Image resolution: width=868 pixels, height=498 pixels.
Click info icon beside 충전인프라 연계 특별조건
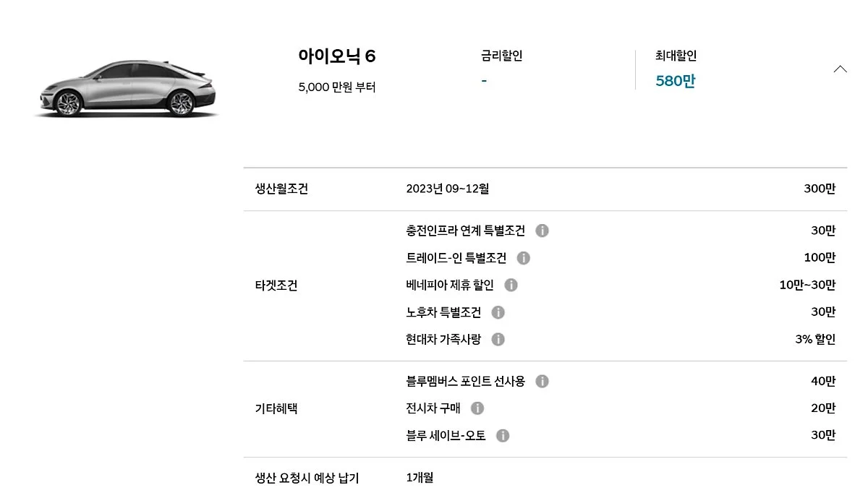coord(542,231)
